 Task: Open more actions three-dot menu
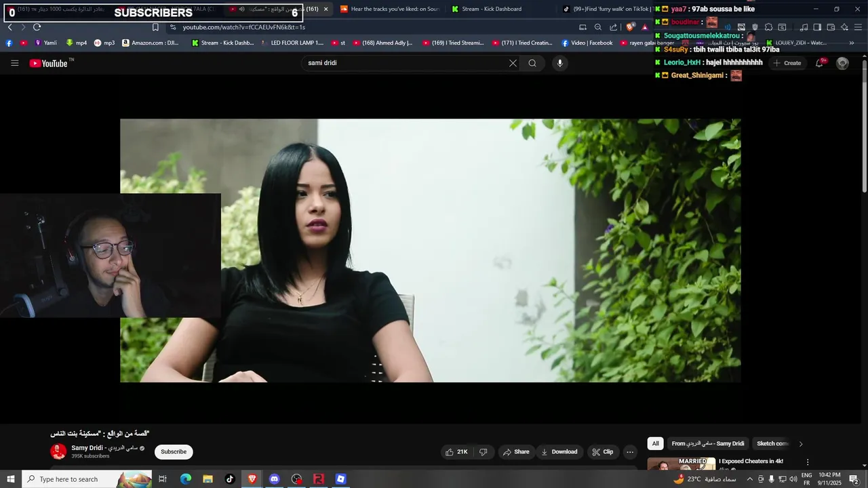tap(630, 452)
